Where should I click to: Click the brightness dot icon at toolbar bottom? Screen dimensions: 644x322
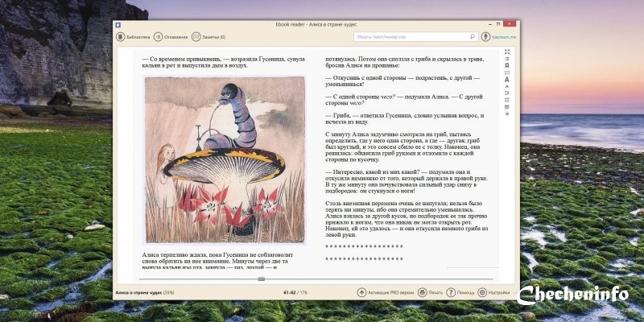[507, 114]
